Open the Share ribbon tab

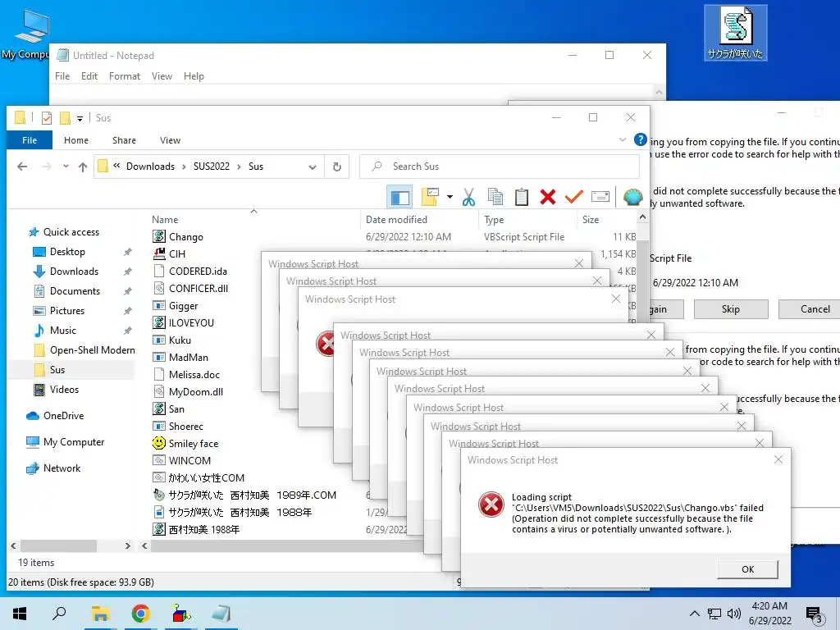[x=125, y=140]
